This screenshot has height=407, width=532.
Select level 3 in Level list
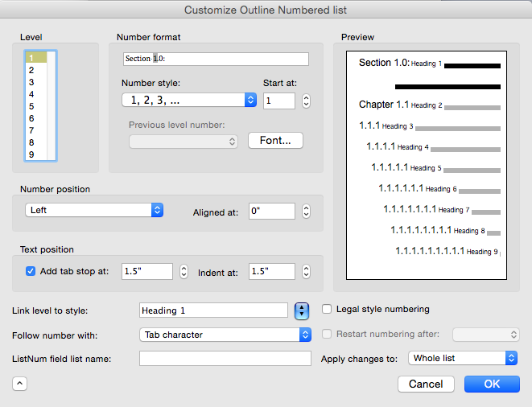click(x=36, y=82)
